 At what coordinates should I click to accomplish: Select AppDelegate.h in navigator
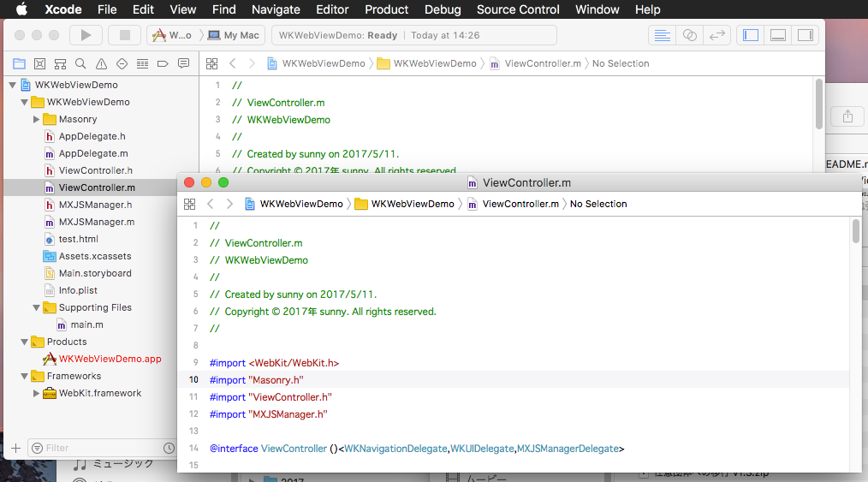(x=92, y=136)
